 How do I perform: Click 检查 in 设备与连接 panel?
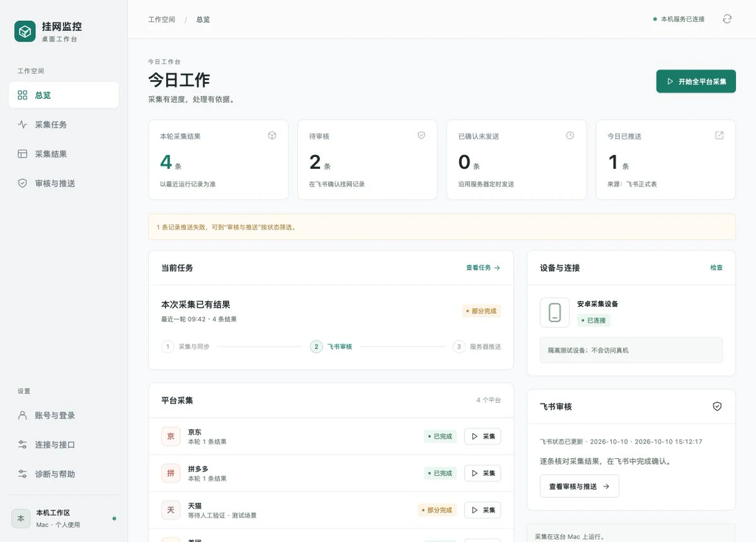[716, 268]
